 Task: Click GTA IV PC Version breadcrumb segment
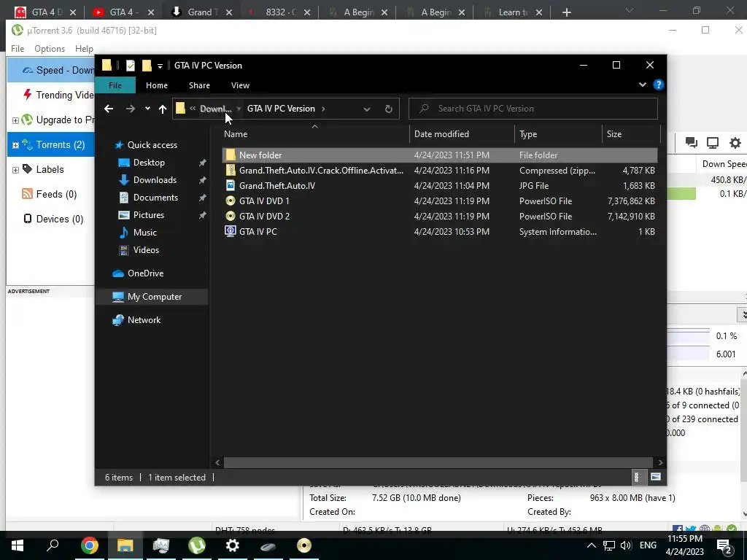coord(281,109)
